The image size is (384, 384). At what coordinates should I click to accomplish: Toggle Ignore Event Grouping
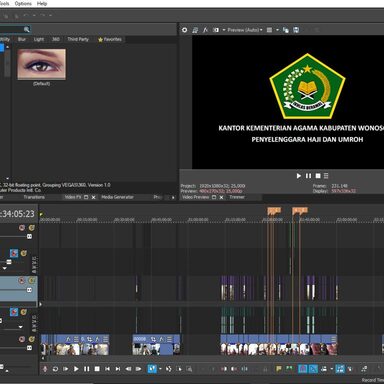click(350, 369)
